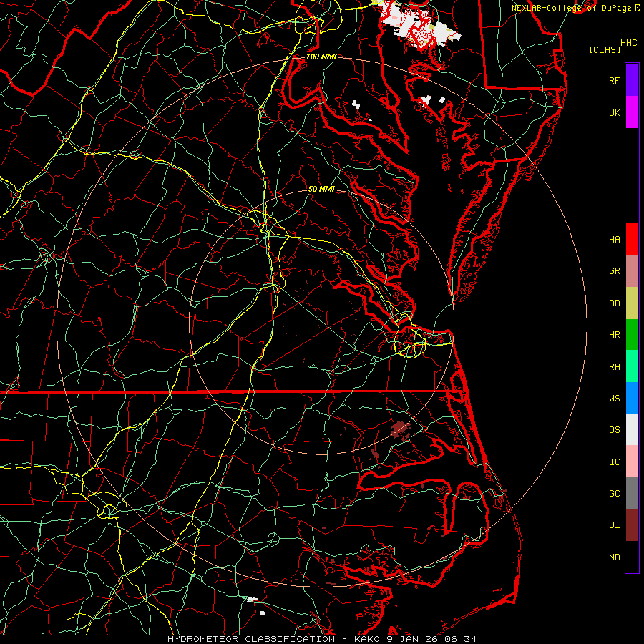
Task: Click the RF legend label
Action: click(x=614, y=80)
